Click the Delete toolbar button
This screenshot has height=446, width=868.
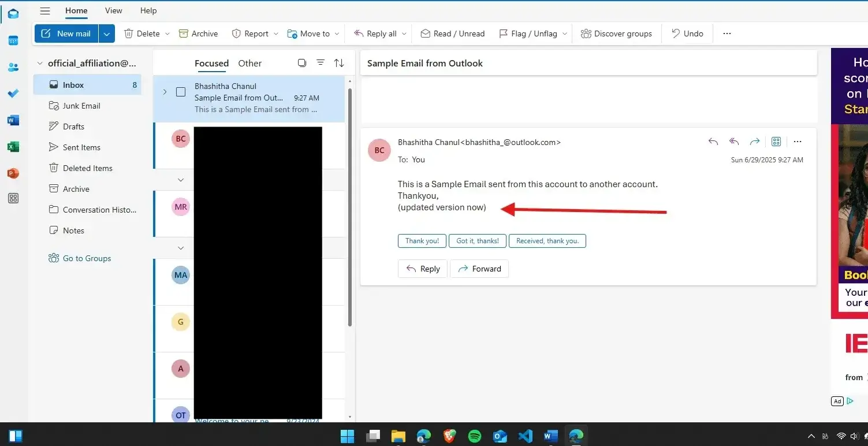(142, 34)
